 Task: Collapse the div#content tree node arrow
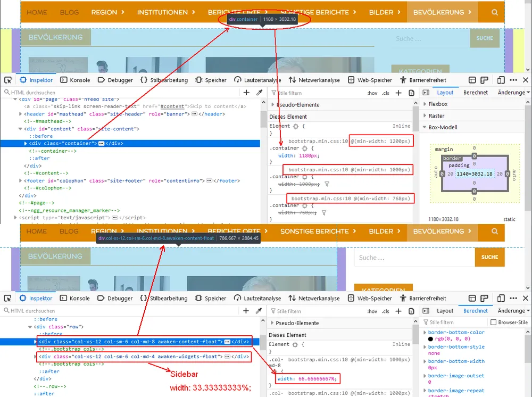pyautogui.click(x=20, y=129)
